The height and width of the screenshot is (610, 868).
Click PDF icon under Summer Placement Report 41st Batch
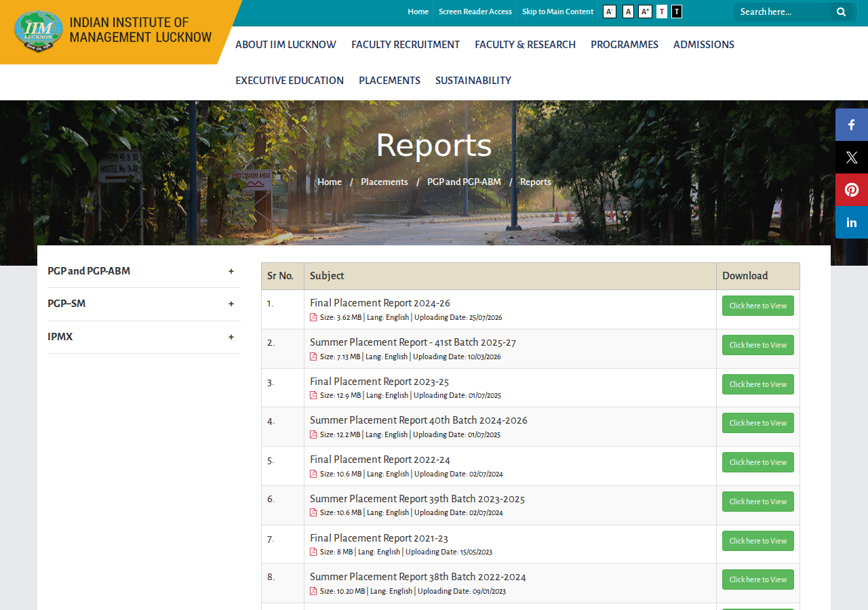click(313, 357)
